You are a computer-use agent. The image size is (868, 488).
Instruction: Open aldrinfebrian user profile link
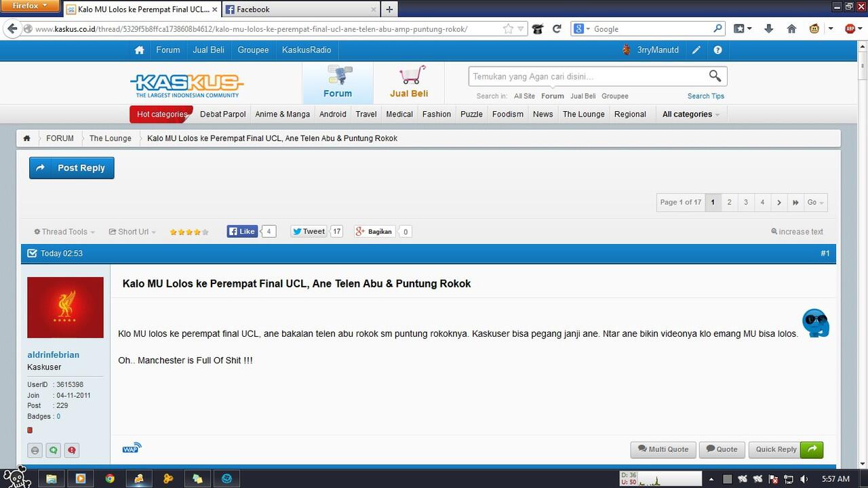point(53,354)
